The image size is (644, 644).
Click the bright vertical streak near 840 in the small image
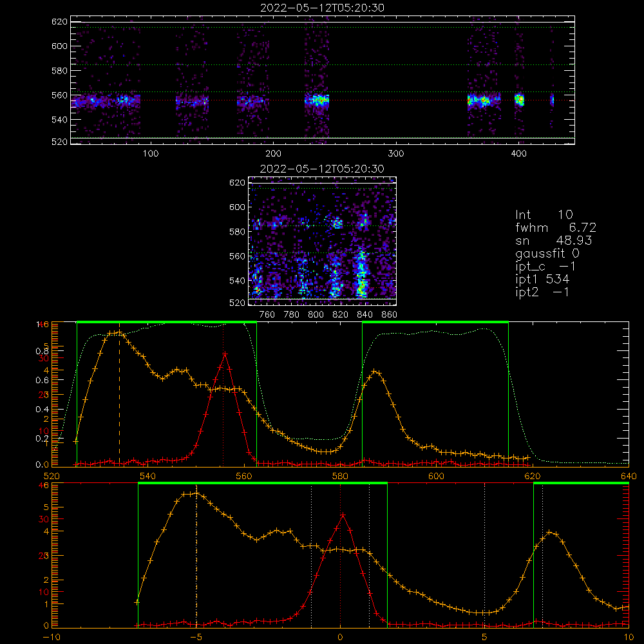coord(361,273)
